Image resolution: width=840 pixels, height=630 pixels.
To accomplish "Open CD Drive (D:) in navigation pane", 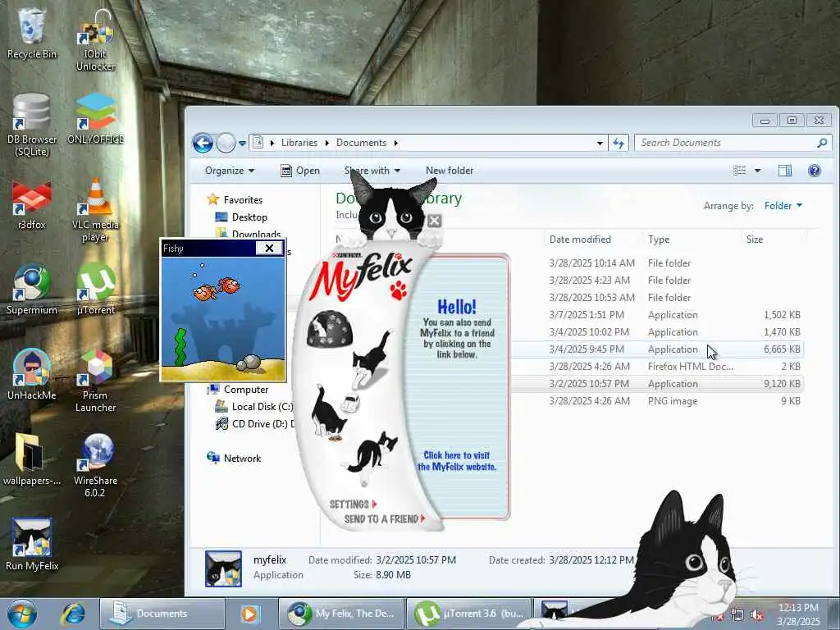I will (x=255, y=424).
